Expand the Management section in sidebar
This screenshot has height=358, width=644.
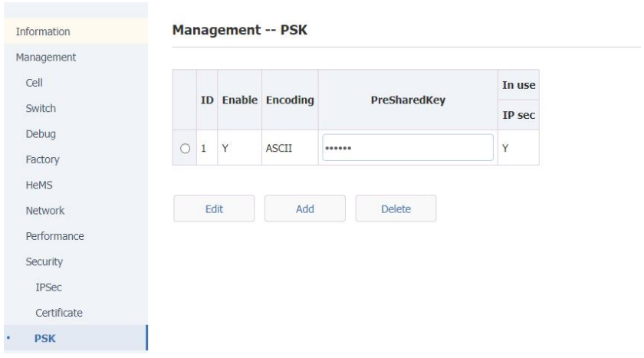pos(46,57)
